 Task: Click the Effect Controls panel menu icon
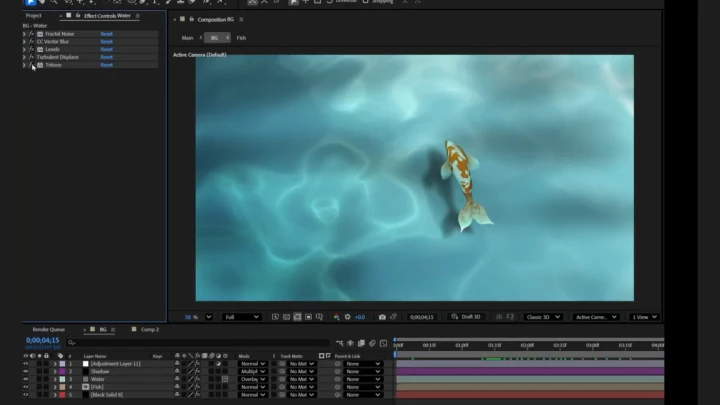click(x=138, y=16)
